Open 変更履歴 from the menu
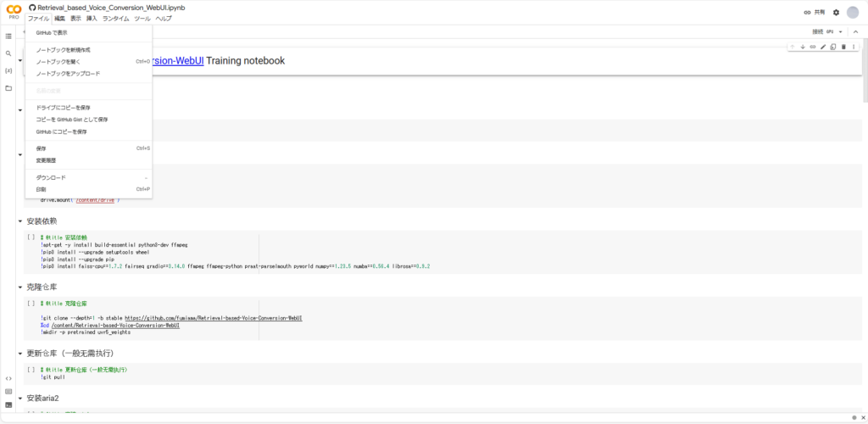Viewport: 868px width, 424px height. point(88,160)
